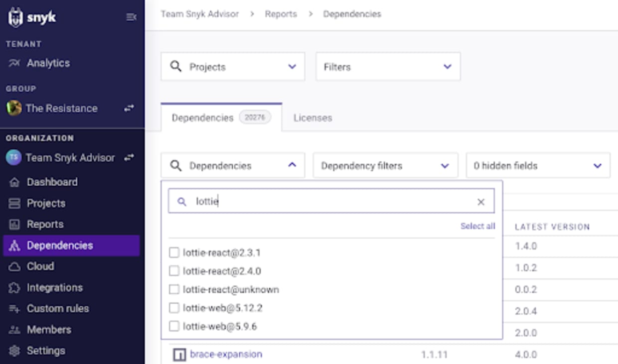Click the Custom rules icon

(x=14, y=309)
